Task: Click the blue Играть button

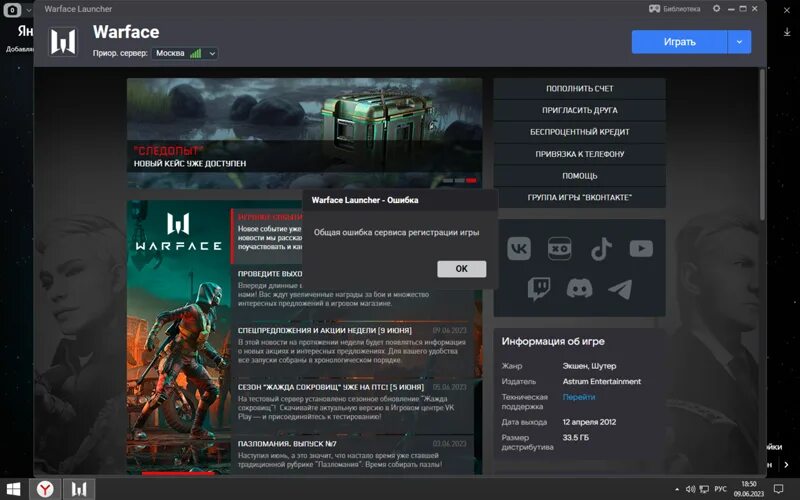Action: (x=679, y=42)
